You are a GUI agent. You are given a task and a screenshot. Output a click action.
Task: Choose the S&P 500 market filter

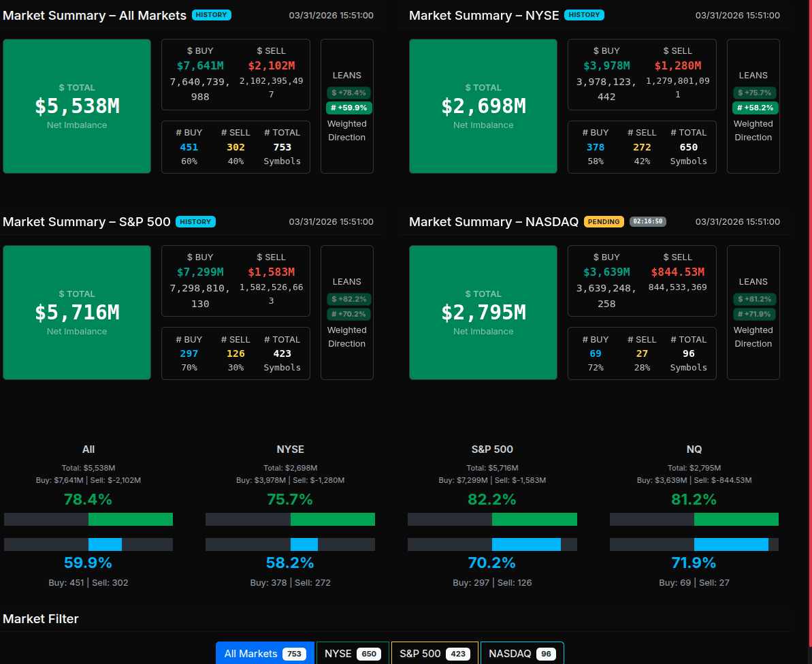coord(435,653)
